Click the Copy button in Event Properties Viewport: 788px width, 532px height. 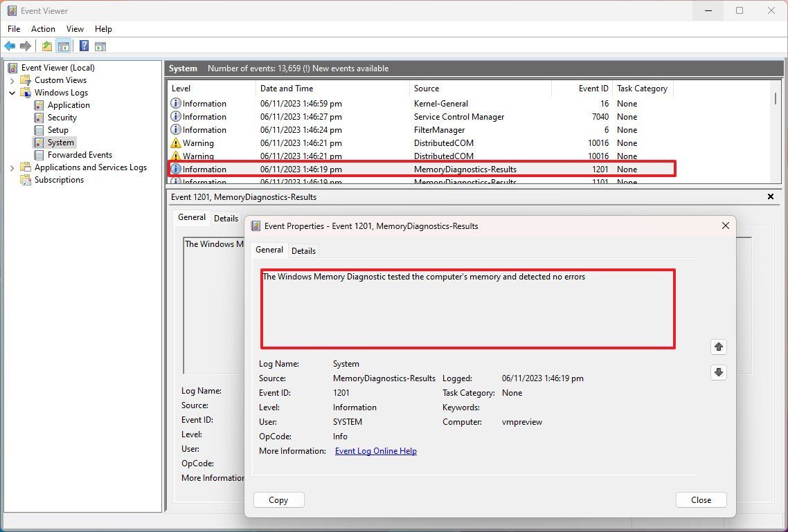278,499
